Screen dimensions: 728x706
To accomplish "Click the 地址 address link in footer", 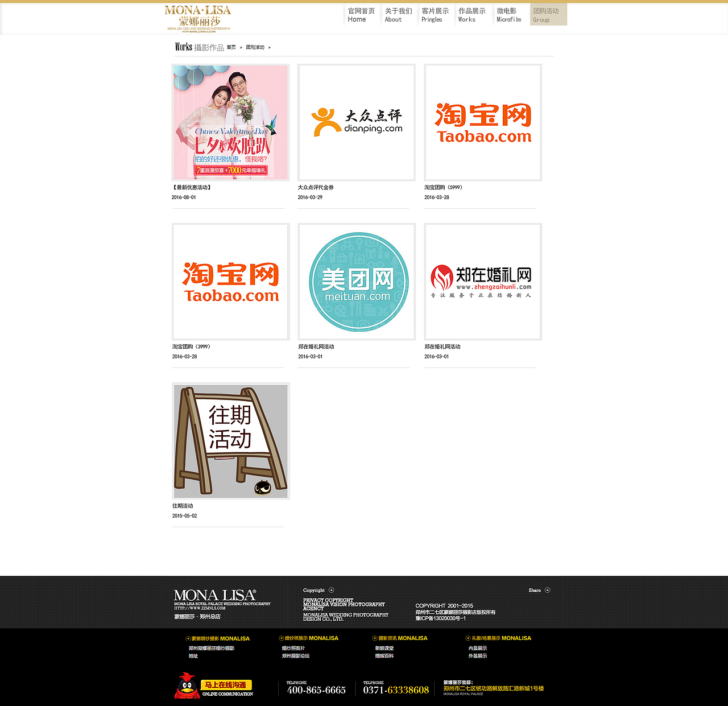I will [x=193, y=656].
